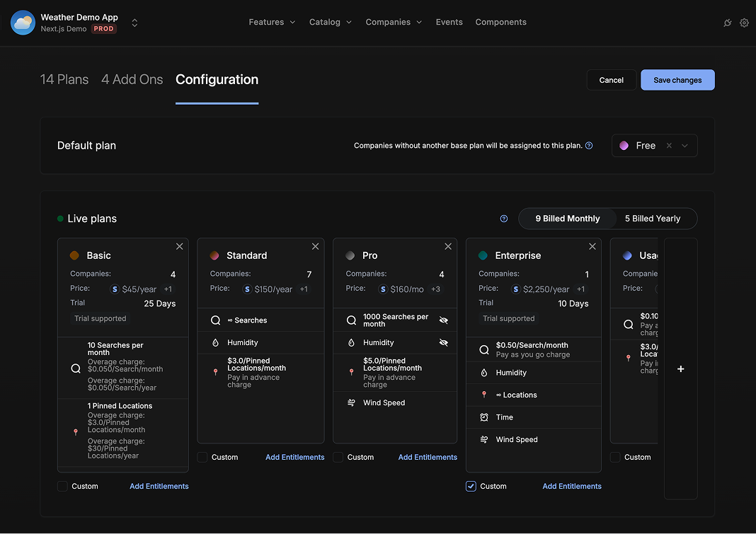Enable Custom checkbox under Standard plan
This screenshot has width=756, height=534.
[x=202, y=457]
